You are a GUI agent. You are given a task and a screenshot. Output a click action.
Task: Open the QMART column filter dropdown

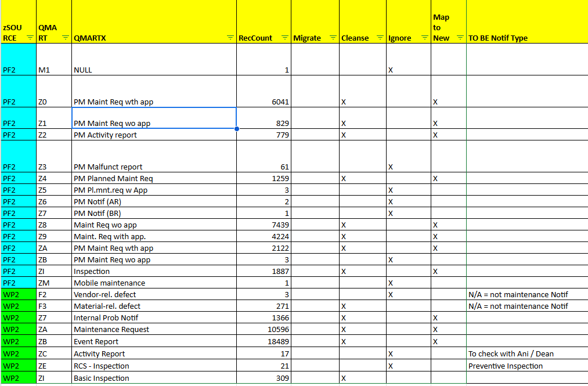[x=66, y=38]
